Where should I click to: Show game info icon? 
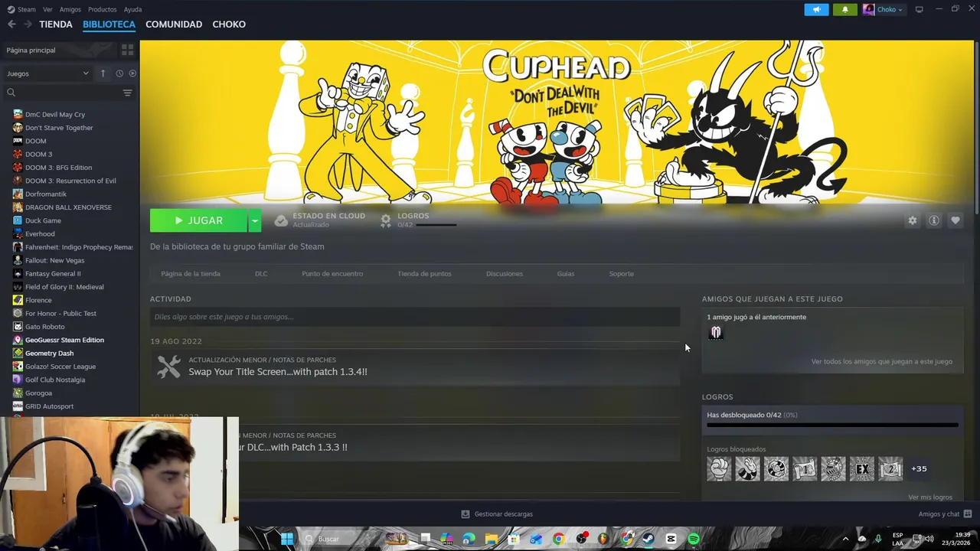(x=934, y=220)
